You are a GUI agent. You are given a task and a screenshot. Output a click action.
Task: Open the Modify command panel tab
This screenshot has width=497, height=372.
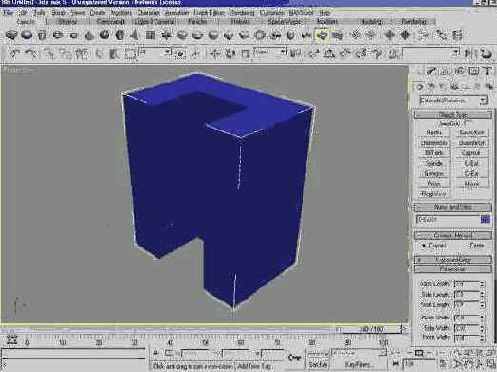click(432, 71)
